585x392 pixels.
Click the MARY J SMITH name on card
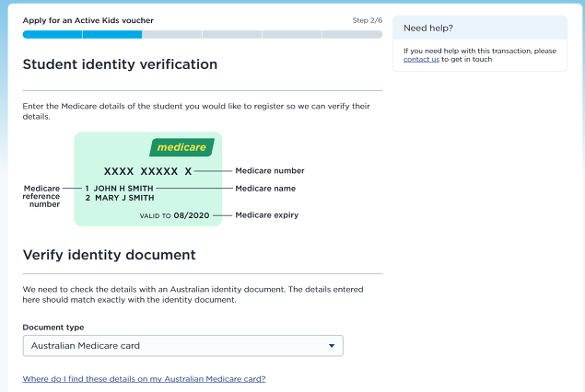pyautogui.click(x=124, y=198)
